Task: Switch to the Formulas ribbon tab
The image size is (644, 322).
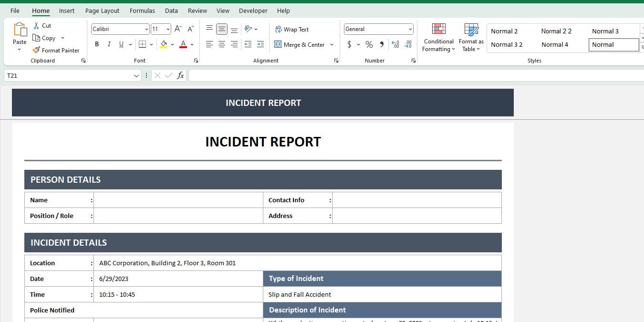Action: [142, 10]
